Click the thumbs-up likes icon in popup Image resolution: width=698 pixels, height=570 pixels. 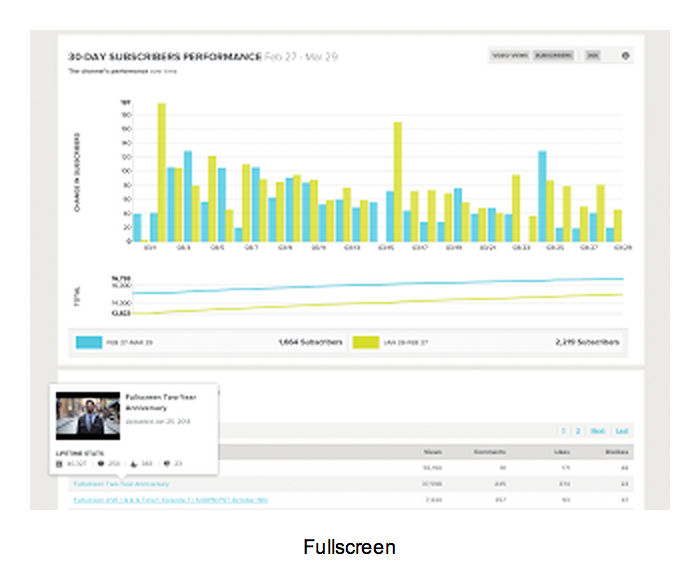134,464
